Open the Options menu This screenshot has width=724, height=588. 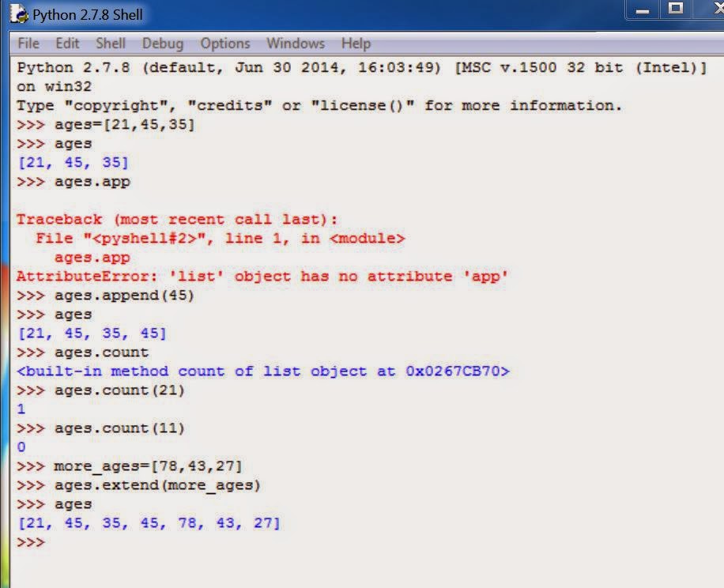click(224, 43)
